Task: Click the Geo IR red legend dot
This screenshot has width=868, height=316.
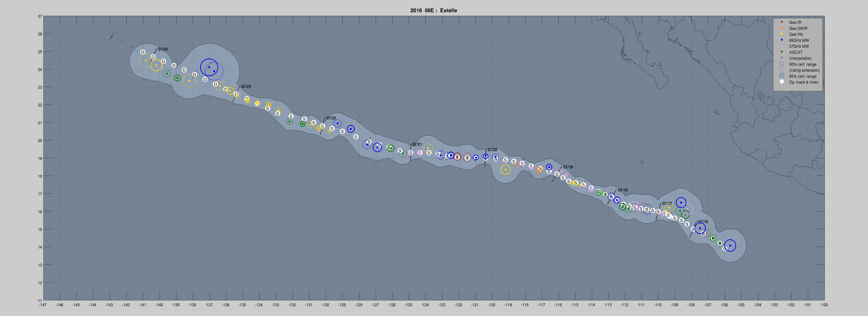Action: pos(781,22)
